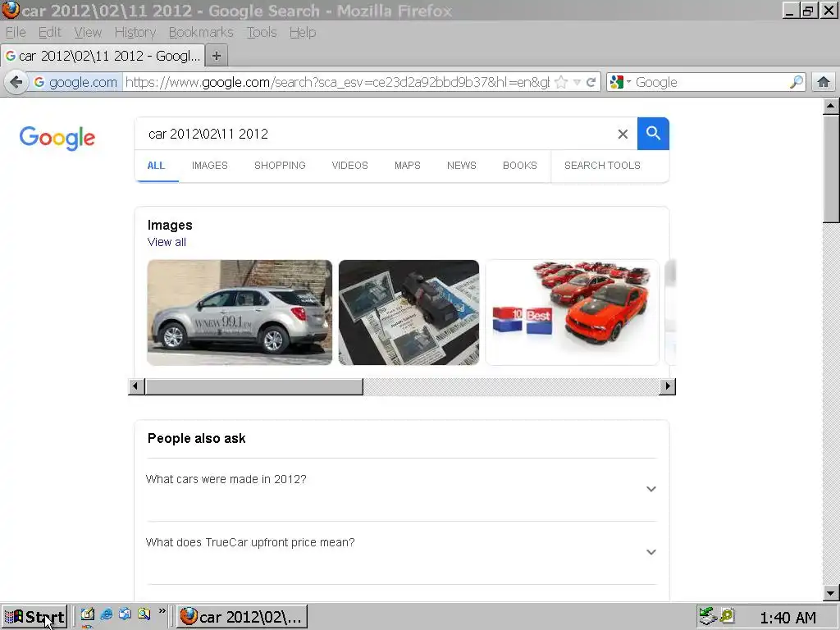Open the Firefox home page icon
The height and width of the screenshot is (630, 840).
pos(824,82)
